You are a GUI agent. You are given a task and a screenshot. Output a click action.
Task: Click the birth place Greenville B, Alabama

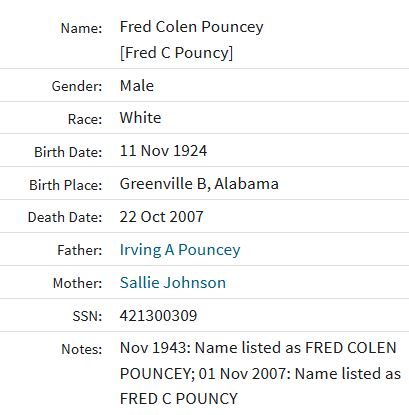199,184
